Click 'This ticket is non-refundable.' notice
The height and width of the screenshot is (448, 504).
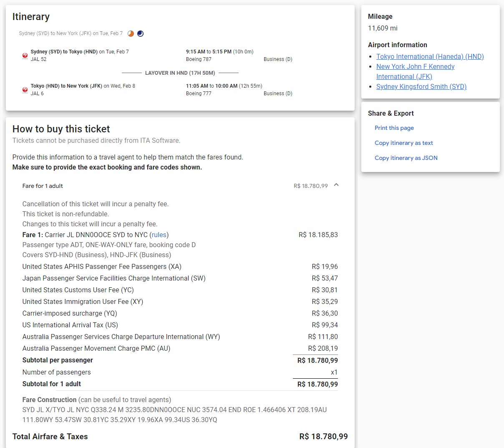pos(66,214)
